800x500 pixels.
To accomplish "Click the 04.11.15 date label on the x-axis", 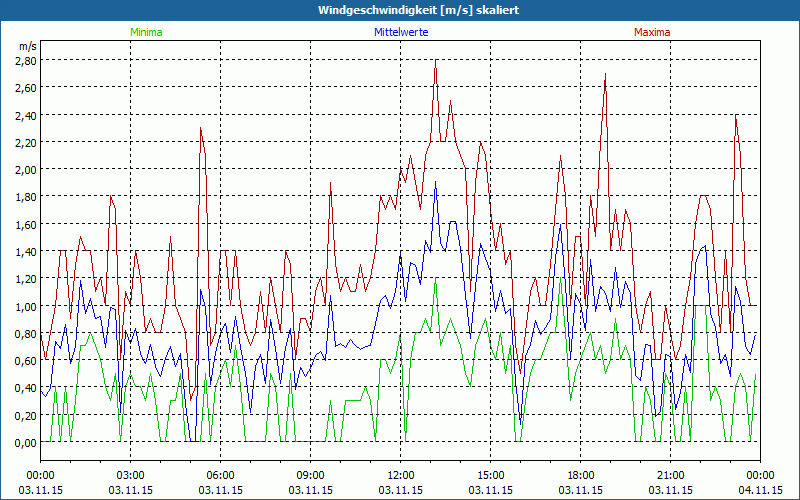I will coord(760,490).
